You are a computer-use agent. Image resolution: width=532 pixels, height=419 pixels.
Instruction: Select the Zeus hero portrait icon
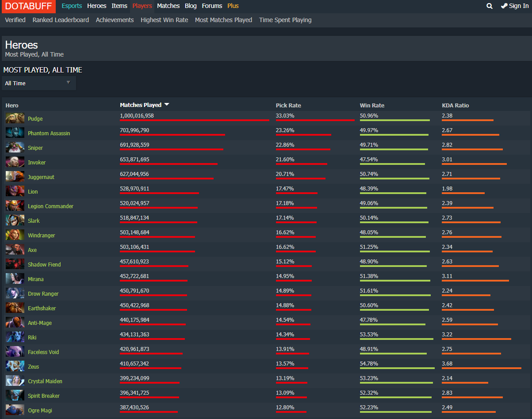(15, 366)
